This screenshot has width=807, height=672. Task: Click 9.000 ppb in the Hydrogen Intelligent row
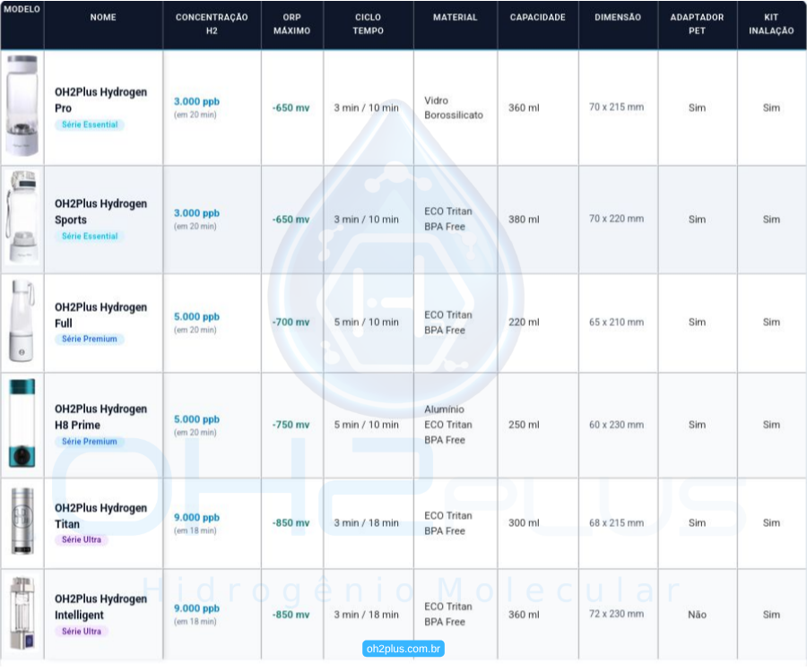click(196, 608)
